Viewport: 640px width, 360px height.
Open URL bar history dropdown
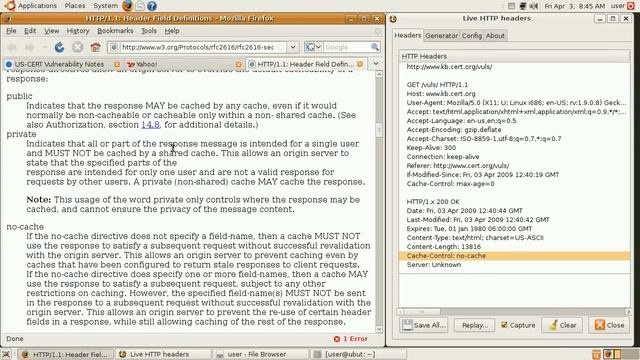click(x=293, y=47)
